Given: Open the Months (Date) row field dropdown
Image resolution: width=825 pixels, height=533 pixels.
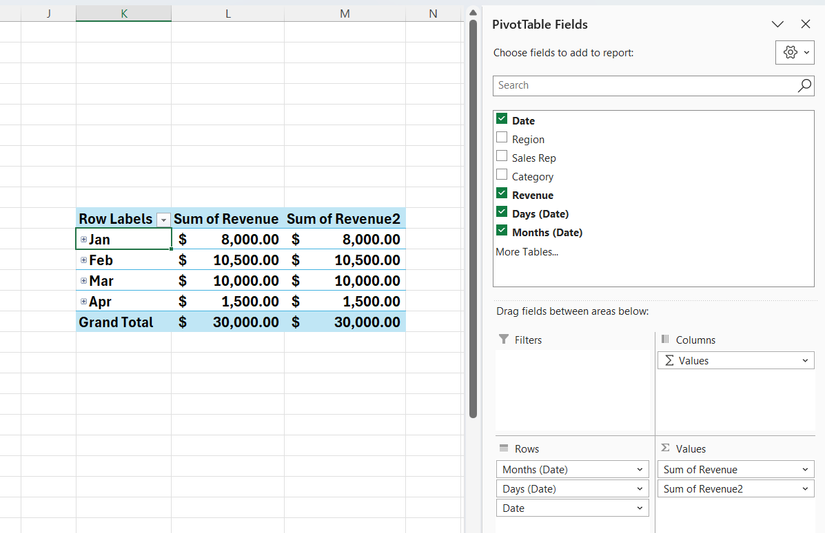Looking at the screenshot, I should (640, 470).
